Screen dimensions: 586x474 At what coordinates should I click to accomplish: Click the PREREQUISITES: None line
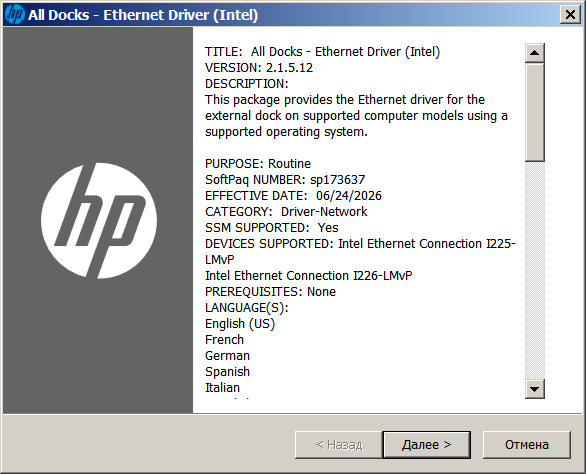(270, 292)
